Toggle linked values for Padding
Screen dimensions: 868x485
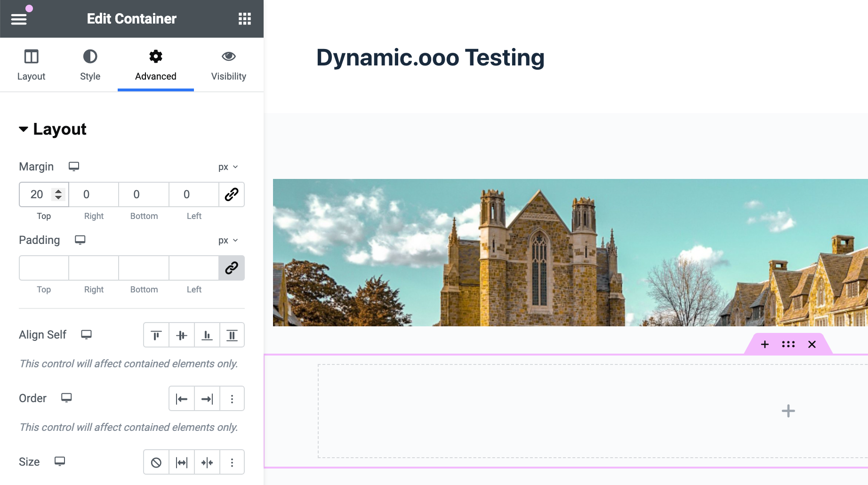232,268
